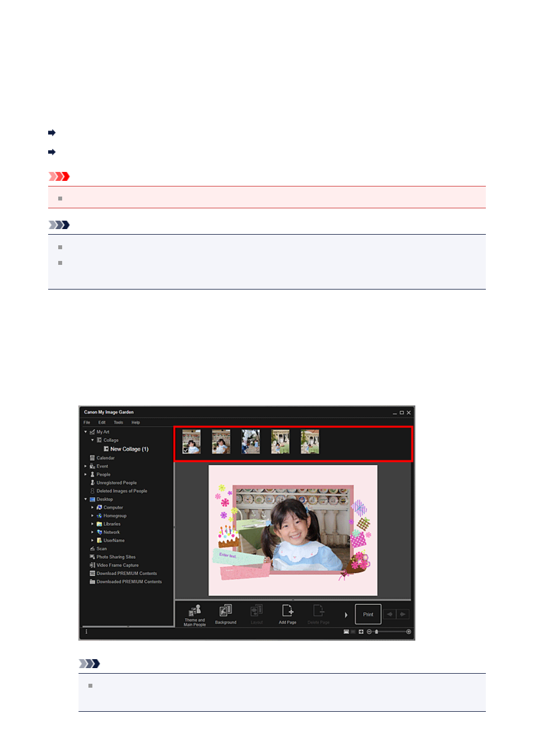Image resolution: width=534 pixels, height=756 pixels.
Task: Switch to thumbnail view icon
Action: (x=346, y=632)
